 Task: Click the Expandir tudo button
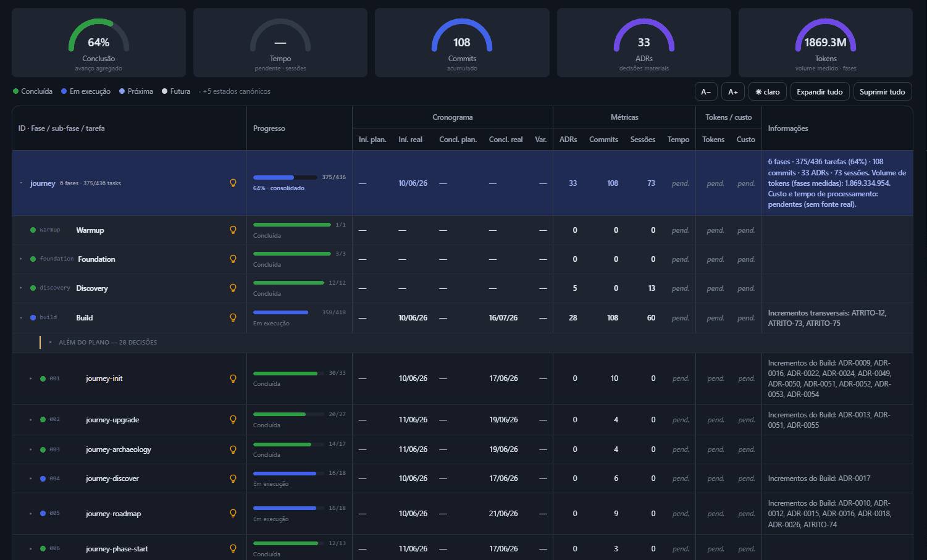point(820,91)
